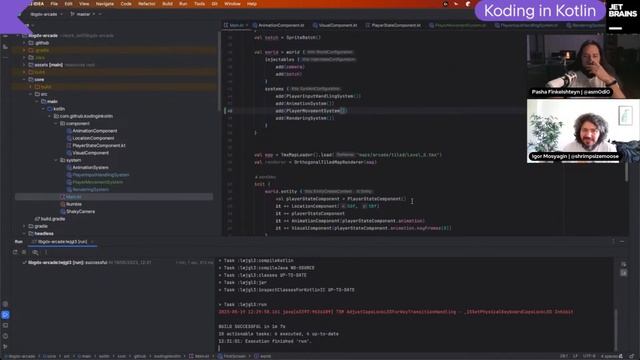
Task: Open the Run menu
Action: click(x=183, y=4)
